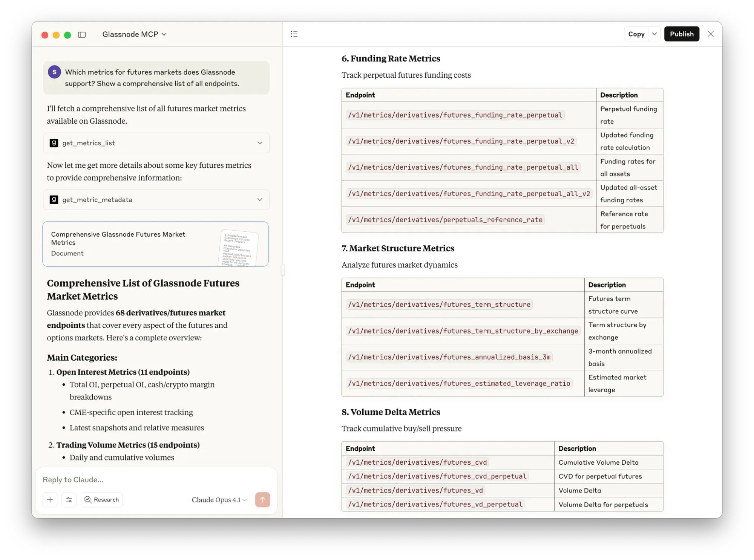754x560 pixels.
Task: Open the Glassnode MCP chat title dropdown
Action: 134,34
